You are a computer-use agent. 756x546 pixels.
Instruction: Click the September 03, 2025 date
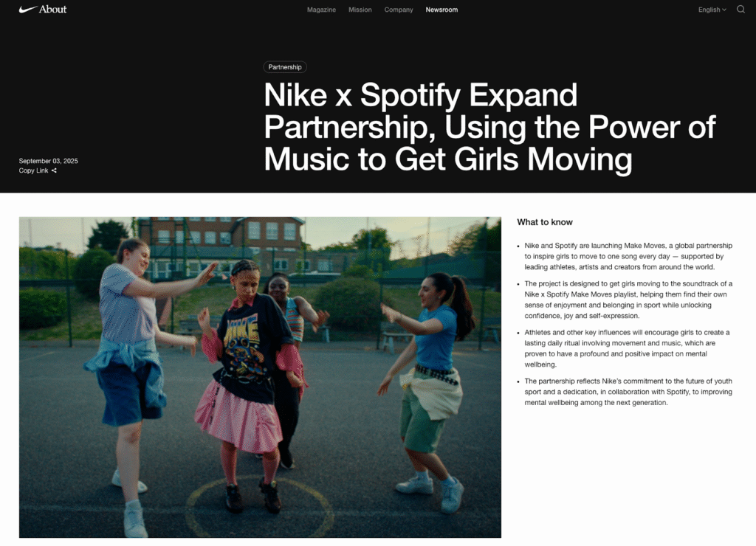point(48,161)
